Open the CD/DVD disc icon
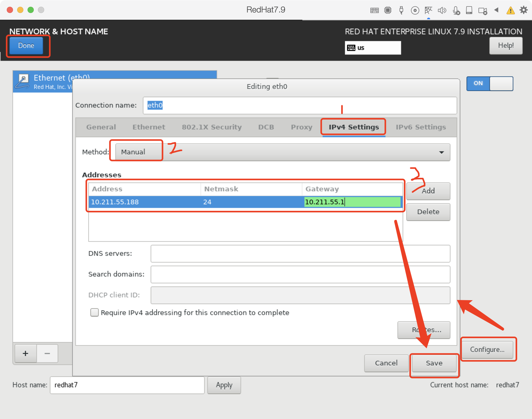This screenshot has height=419, width=532. [x=415, y=10]
